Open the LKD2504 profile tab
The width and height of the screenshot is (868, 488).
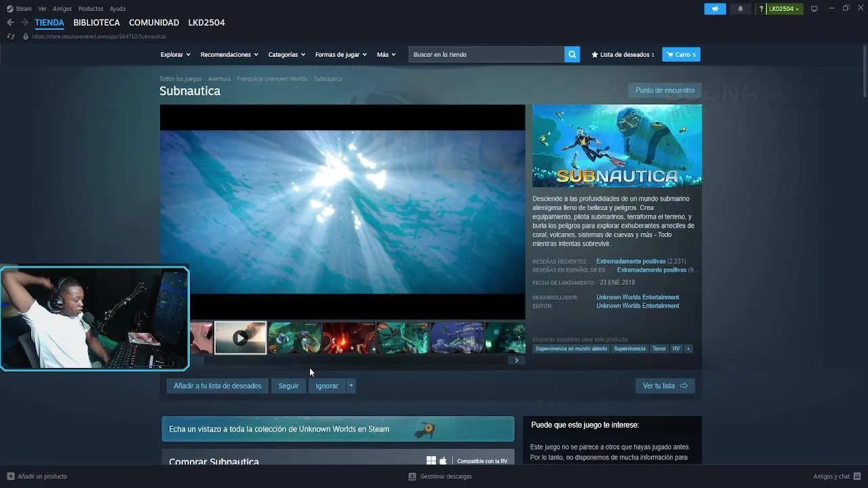pyautogui.click(x=206, y=22)
